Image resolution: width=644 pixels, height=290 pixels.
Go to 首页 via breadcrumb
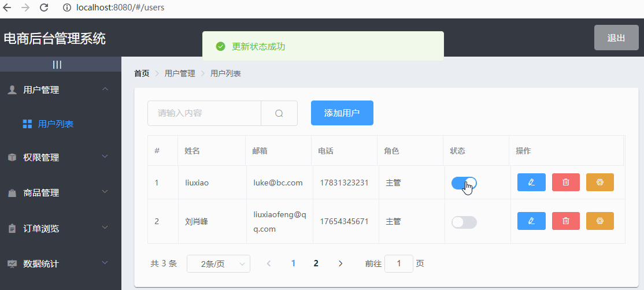point(142,74)
